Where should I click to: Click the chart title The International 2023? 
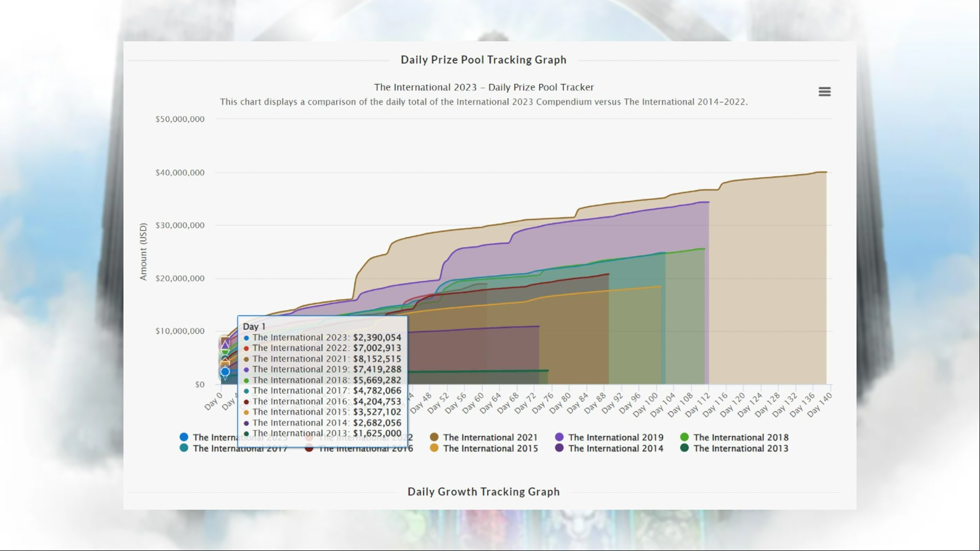point(484,87)
